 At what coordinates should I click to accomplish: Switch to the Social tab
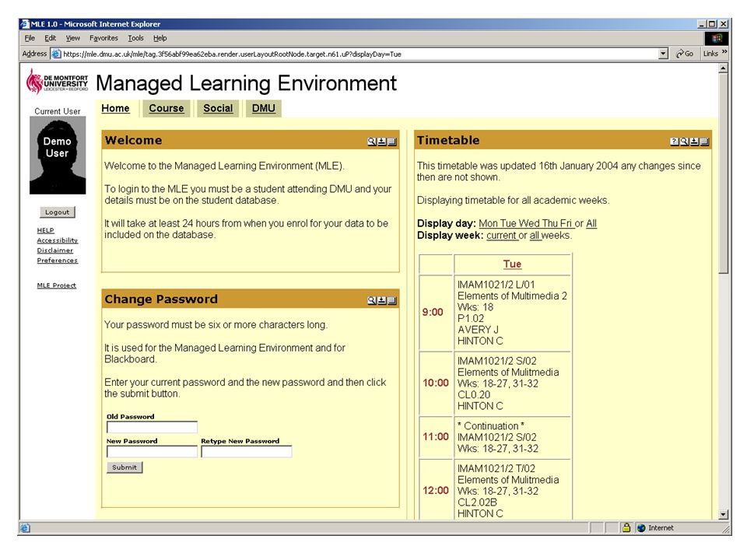[x=218, y=109]
